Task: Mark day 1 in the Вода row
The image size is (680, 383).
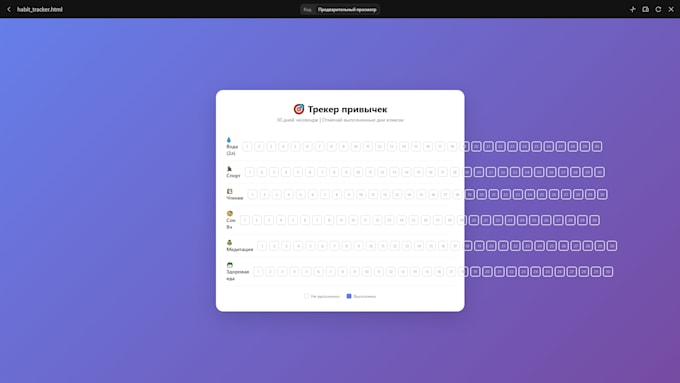Action: [247, 147]
